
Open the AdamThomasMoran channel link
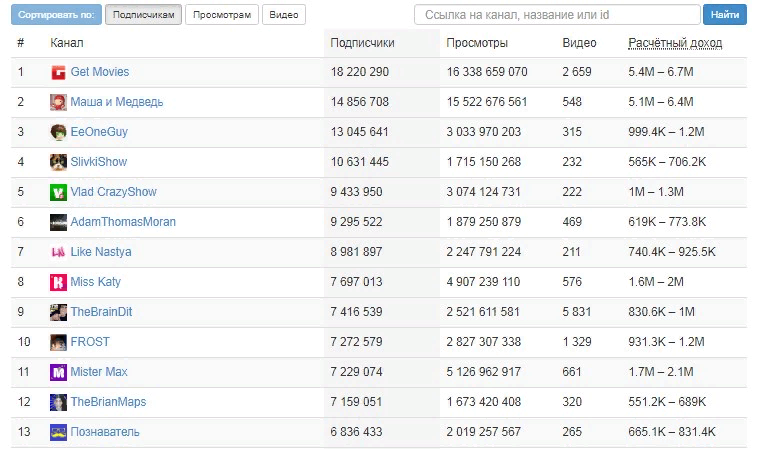123,222
